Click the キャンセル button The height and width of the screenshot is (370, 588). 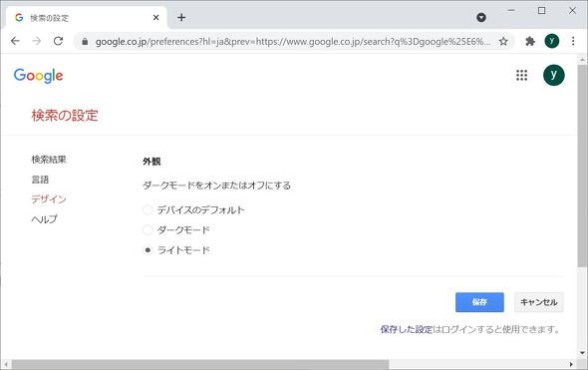(539, 302)
